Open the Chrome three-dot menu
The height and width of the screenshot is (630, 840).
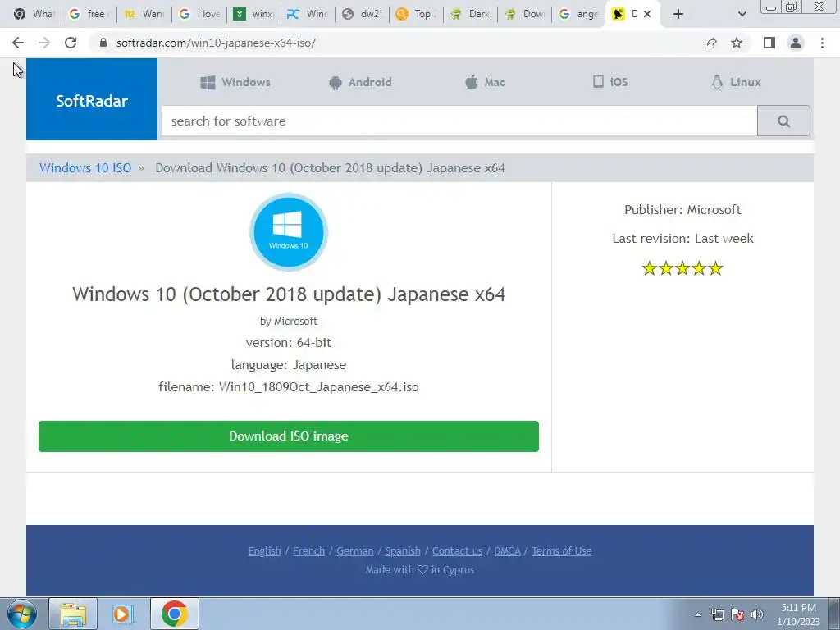pos(822,43)
